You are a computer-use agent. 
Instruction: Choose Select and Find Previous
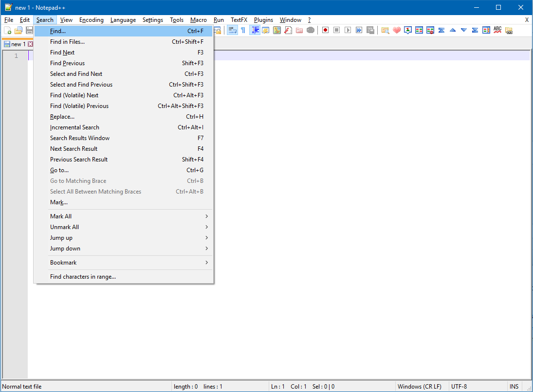point(123,85)
